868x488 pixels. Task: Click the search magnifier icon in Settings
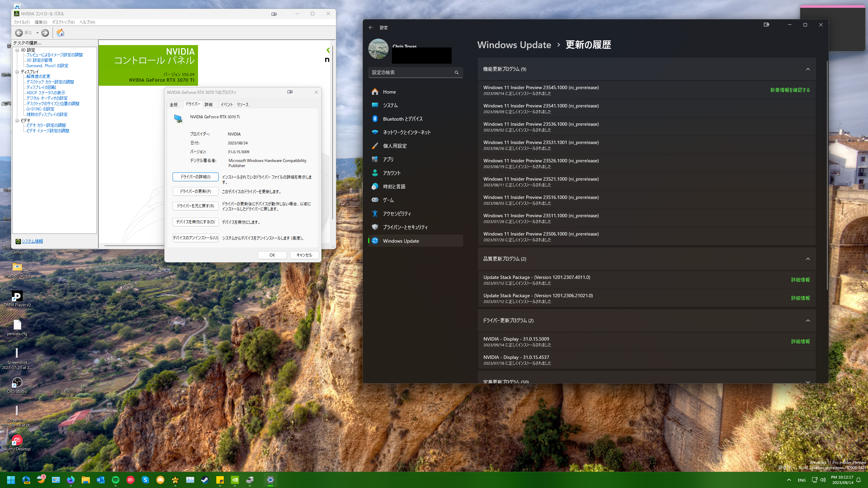(x=457, y=73)
